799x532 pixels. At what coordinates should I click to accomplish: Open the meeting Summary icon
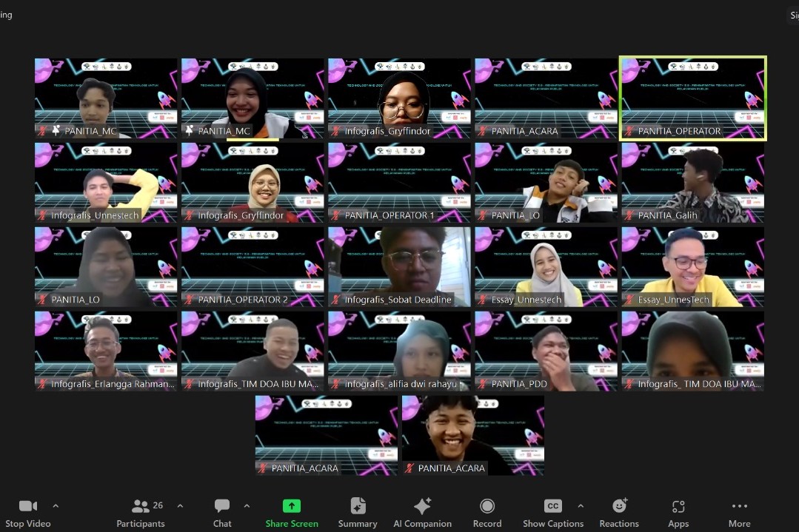pyautogui.click(x=358, y=506)
